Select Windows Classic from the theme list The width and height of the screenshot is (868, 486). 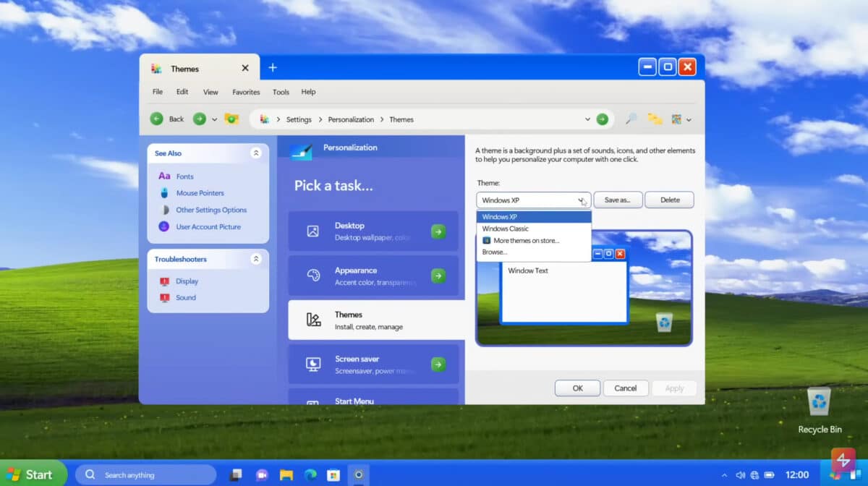507,228
